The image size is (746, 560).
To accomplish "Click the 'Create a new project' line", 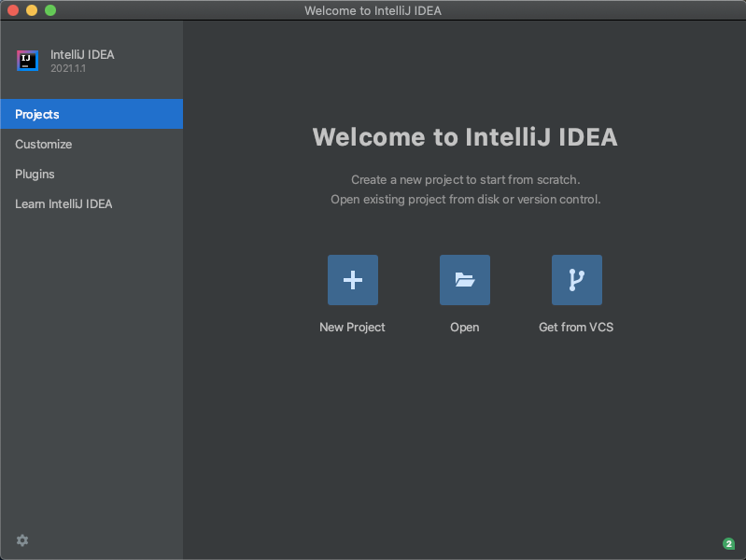I will pyautogui.click(x=466, y=180).
